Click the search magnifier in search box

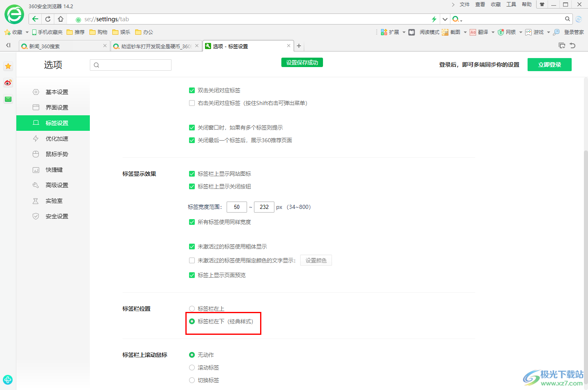[x=568, y=19]
